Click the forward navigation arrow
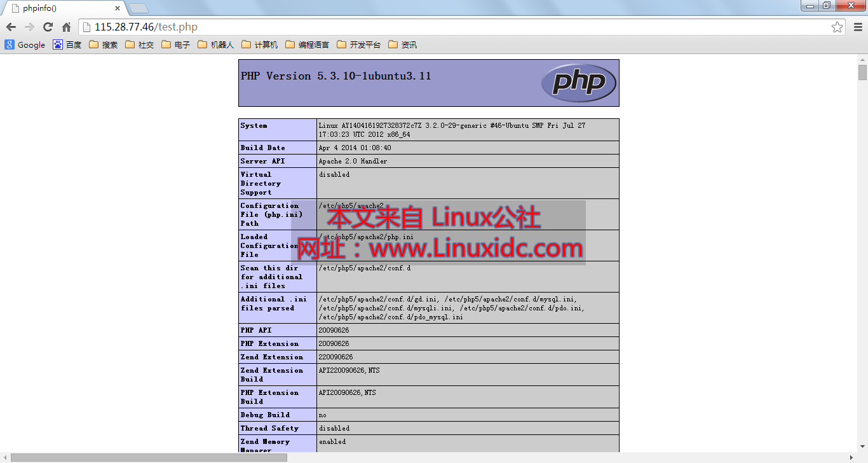 [x=29, y=27]
